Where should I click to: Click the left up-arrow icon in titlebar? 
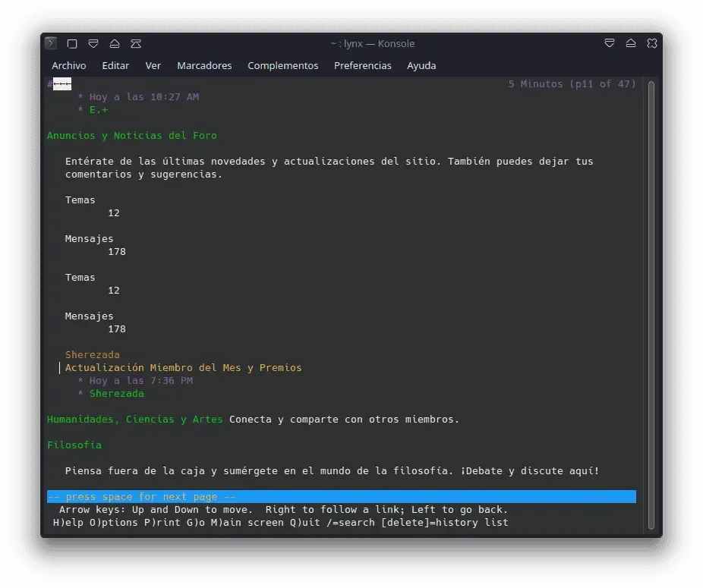(x=115, y=43)
